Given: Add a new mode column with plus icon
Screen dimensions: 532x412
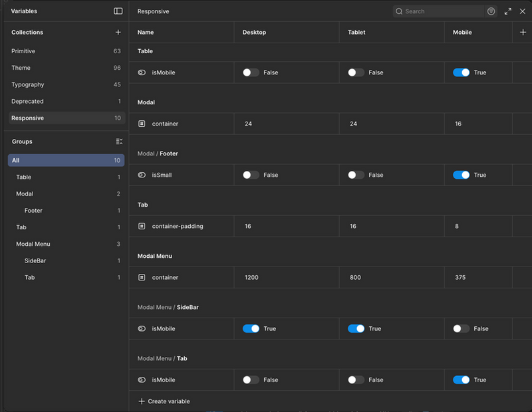Looking at the screenshot, I should click(x=523, y=32).
